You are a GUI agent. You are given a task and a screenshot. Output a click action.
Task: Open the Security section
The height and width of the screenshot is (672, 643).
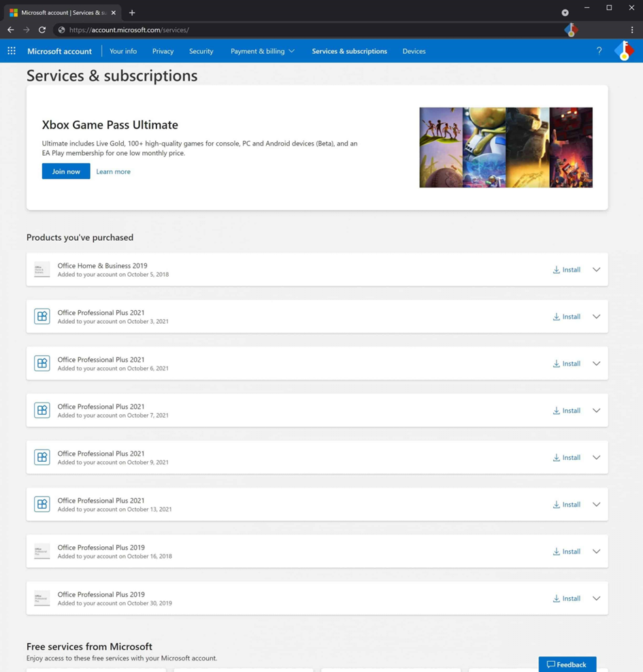(201, 51)
